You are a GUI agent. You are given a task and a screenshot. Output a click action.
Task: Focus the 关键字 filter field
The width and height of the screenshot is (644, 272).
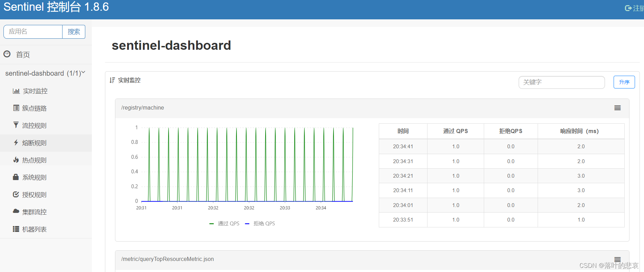pos(561,82)
